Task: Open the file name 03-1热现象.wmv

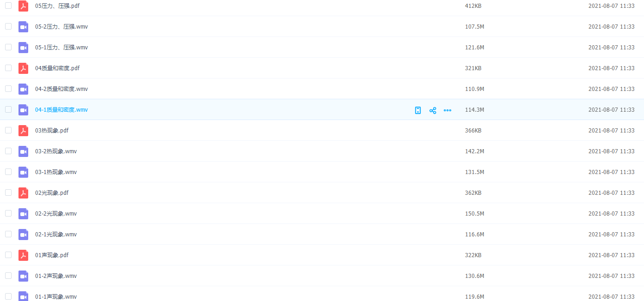Action: point(56,172)
